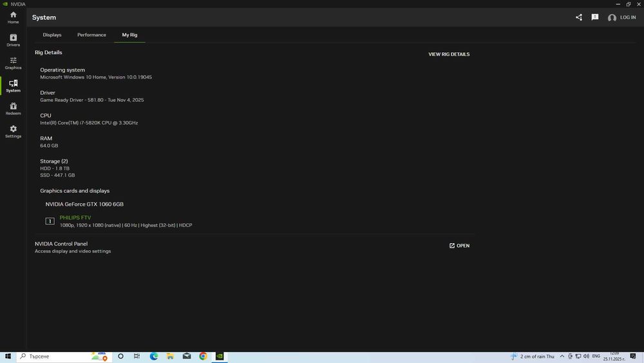Show hidden system tray icons
Viewport: 644px width, 363px height.
point(562,357)
